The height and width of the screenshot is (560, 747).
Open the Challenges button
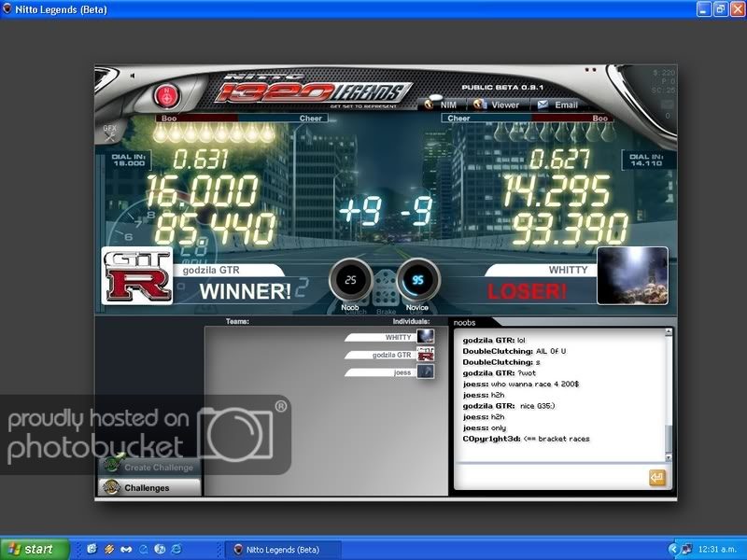[149, 487]
